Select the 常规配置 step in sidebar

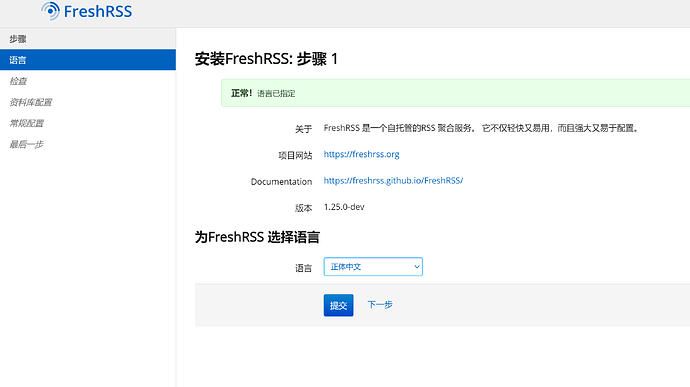click(88, 123)
